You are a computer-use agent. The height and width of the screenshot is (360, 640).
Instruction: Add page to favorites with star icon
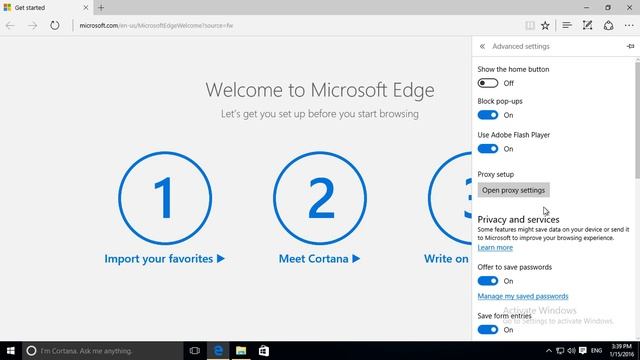[545, 25]
